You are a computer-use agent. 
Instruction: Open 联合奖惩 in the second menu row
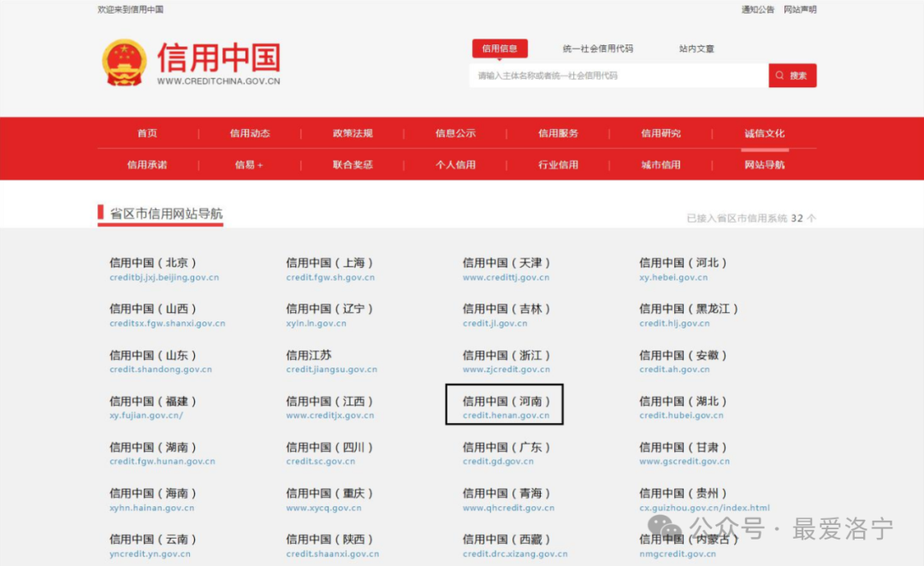[x=352, y=165]
